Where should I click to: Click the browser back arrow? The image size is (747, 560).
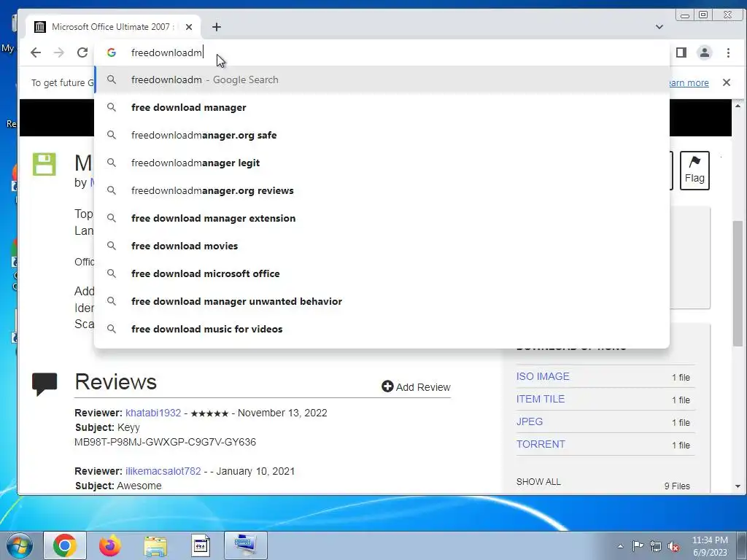point(36,52)
